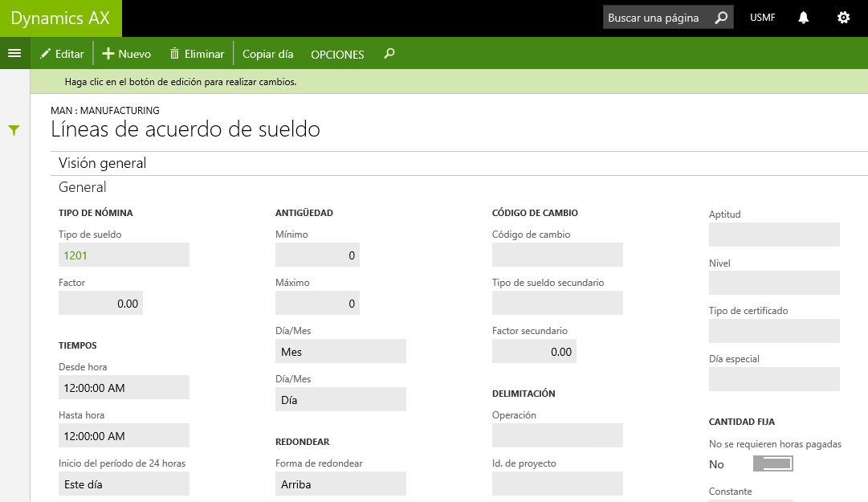The height and width of the screenshot is (502, 868).
Task: Click the Código de cambio field
Action: pos(557,255)
